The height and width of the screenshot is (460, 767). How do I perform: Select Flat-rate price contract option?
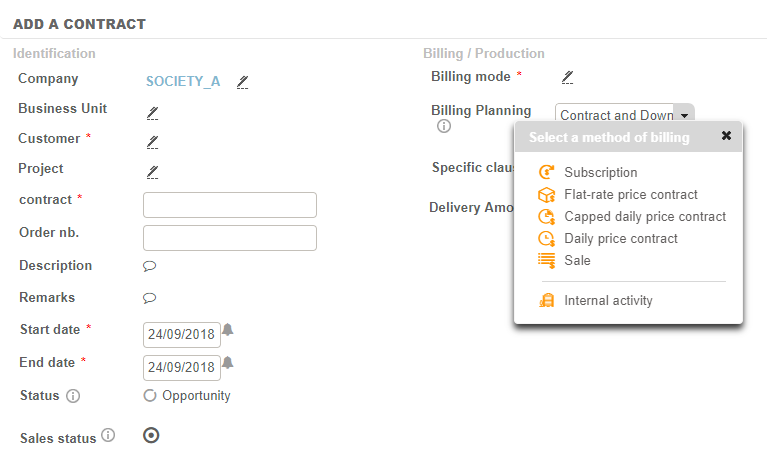tap(630, 195)
